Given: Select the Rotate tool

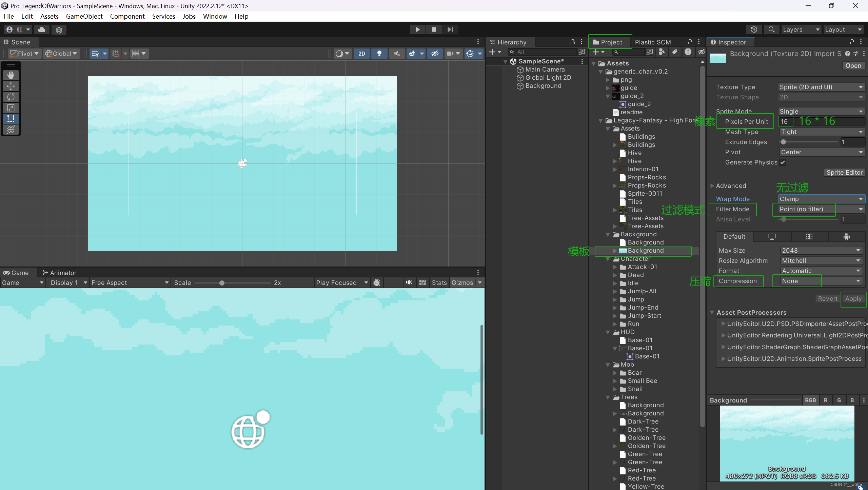Looking at the screenshot, I should (x=11, y=97).
